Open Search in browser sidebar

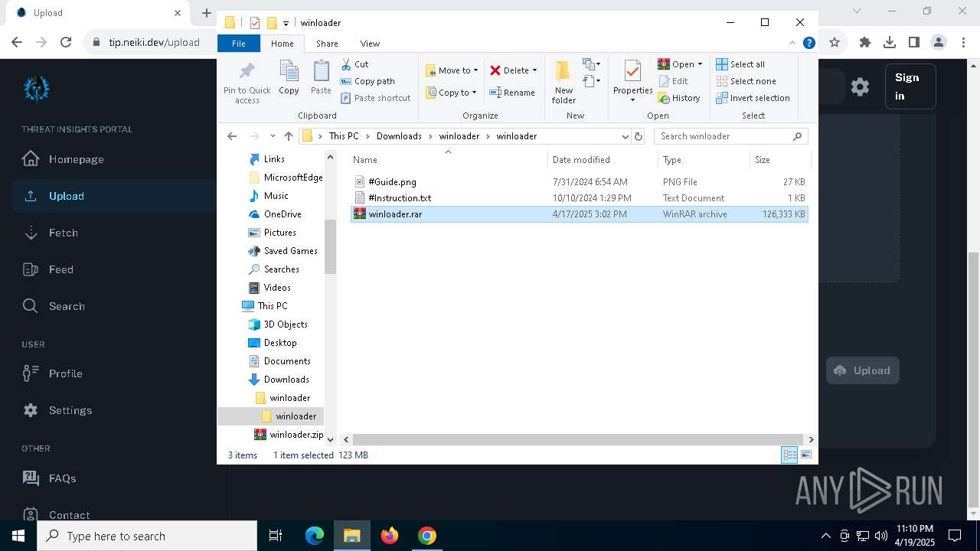(x=54, y=306)
